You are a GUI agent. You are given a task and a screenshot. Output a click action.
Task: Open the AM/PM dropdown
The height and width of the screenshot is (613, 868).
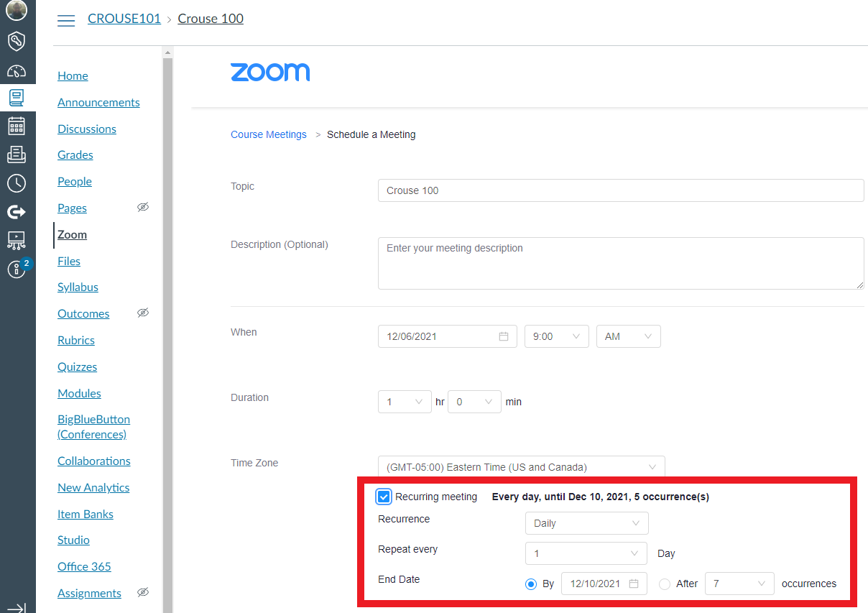tap(629, 336)
